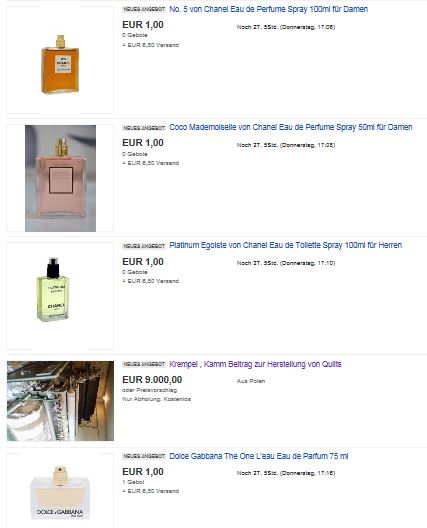Viewport: 427px width, 528px height.
Task: Click time remaining for Platinum Egoiste listing
Action: click(x=286, y=263)
